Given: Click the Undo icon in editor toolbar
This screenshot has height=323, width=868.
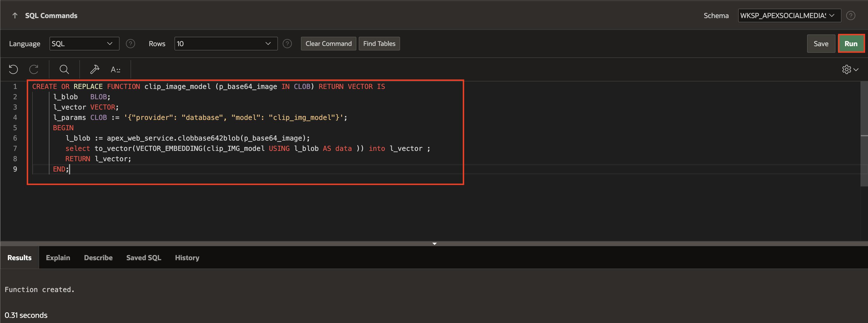Looking at the screenshot, I should click(13, 70).
